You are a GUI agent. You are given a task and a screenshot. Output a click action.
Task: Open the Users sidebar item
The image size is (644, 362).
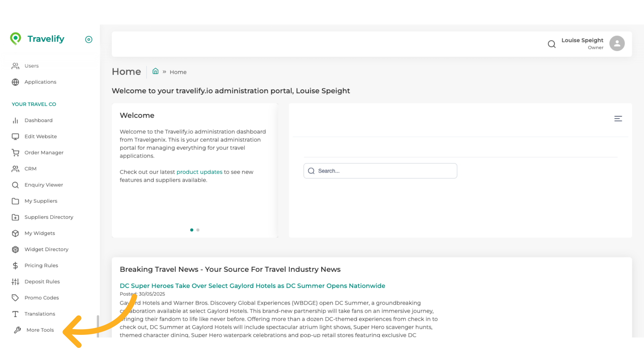click(32, 66)
